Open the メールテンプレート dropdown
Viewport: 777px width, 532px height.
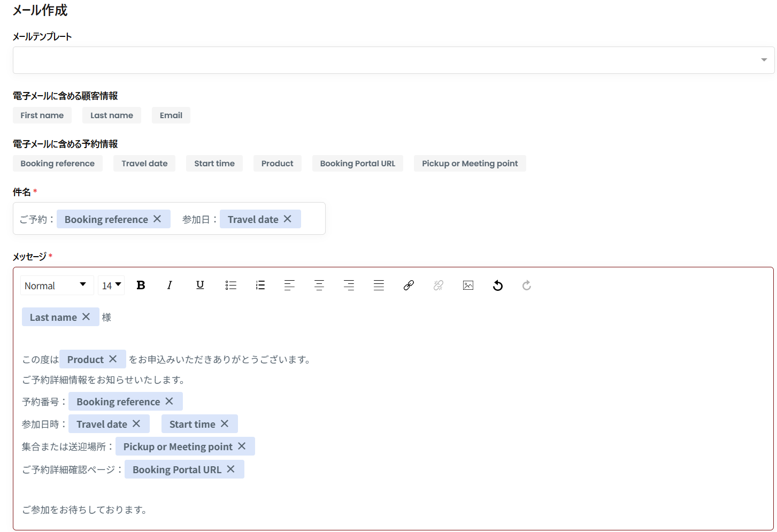pyautogui.click(x=393, y=60)
